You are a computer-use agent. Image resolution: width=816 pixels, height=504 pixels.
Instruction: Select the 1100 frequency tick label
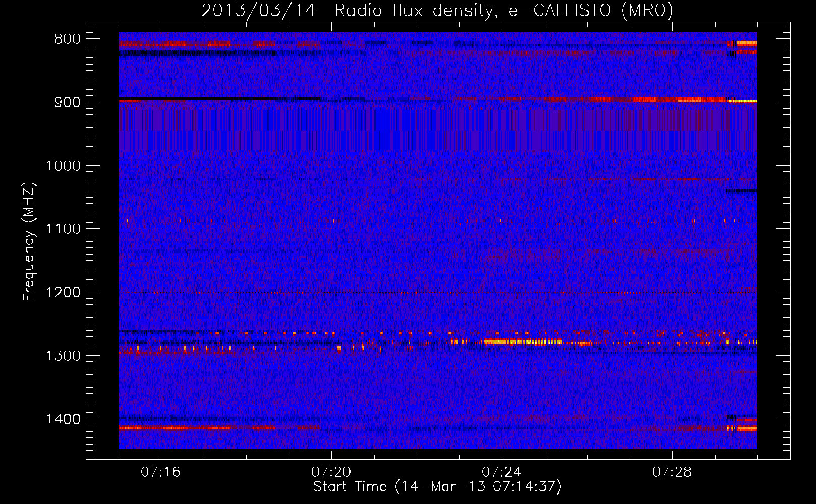coord(63,229)
